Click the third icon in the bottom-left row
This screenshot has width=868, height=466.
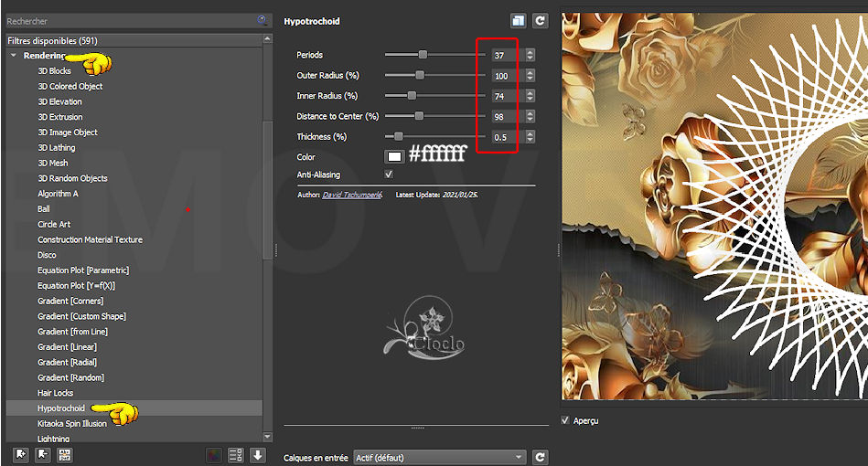pyautogui.click(x=64, y=455)
